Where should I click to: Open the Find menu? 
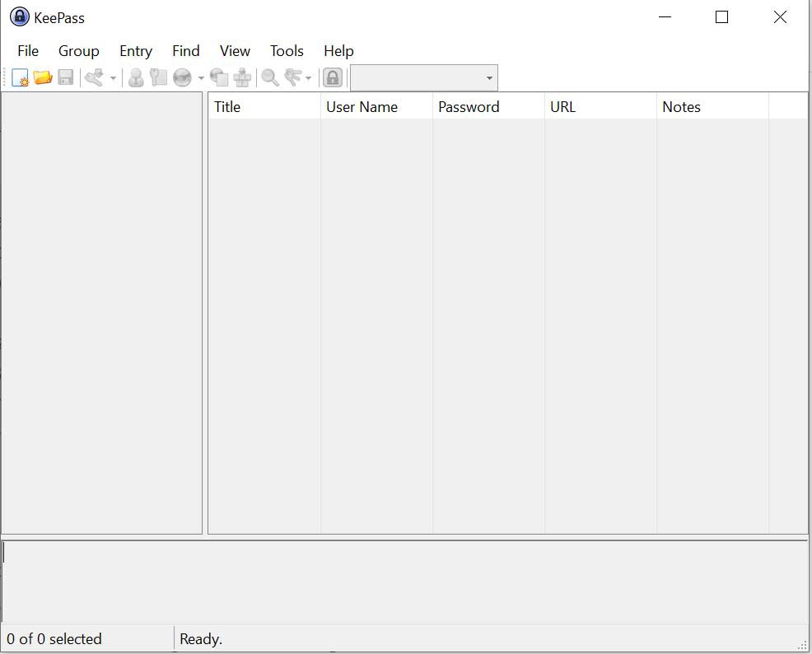[186, 51]
